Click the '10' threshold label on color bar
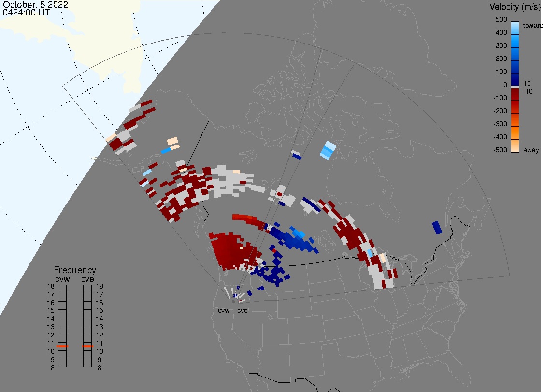543x392 pixels. pyautogui.click(x=527, y=83)
